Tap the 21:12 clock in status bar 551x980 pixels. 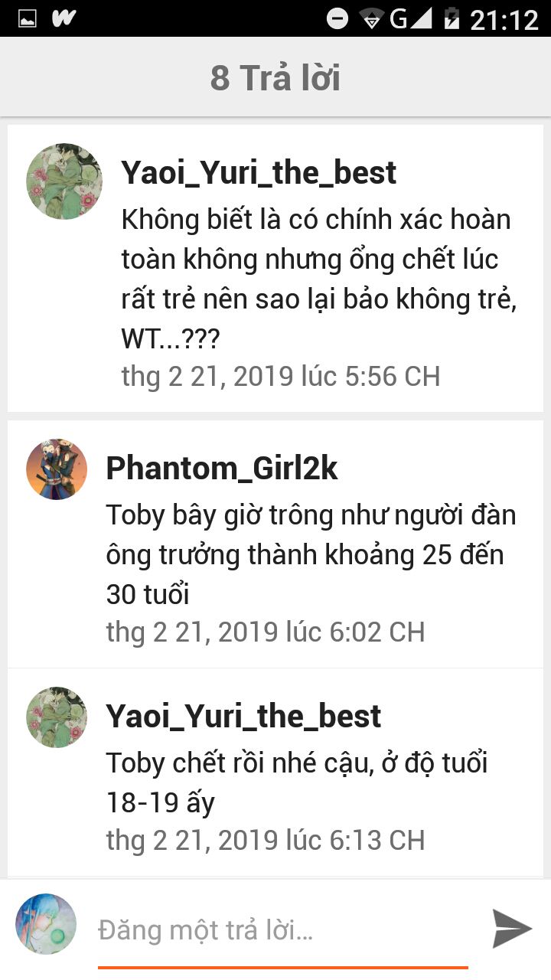point(504,19)
